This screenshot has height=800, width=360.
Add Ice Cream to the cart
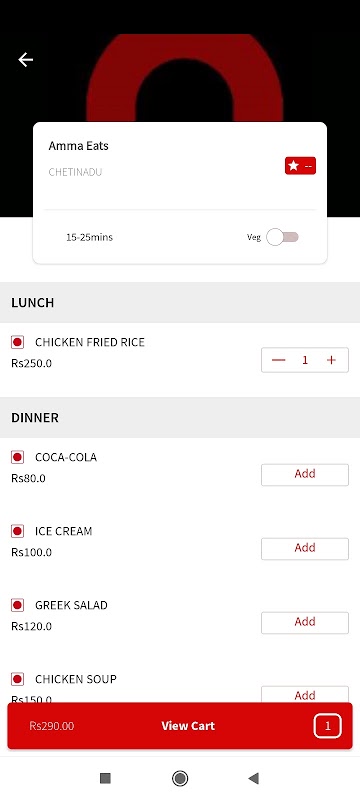305,548
